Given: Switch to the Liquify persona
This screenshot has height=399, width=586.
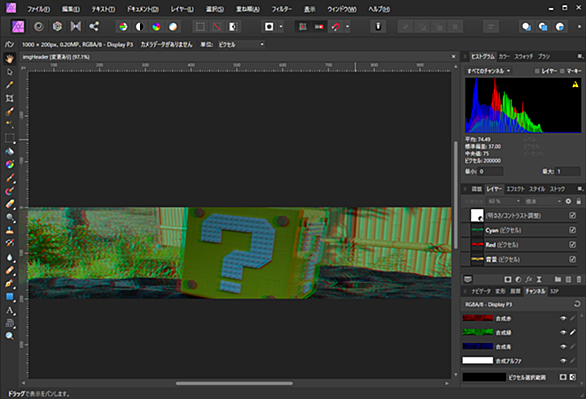Looking at the screenshot, I should (x=39, y=27).
